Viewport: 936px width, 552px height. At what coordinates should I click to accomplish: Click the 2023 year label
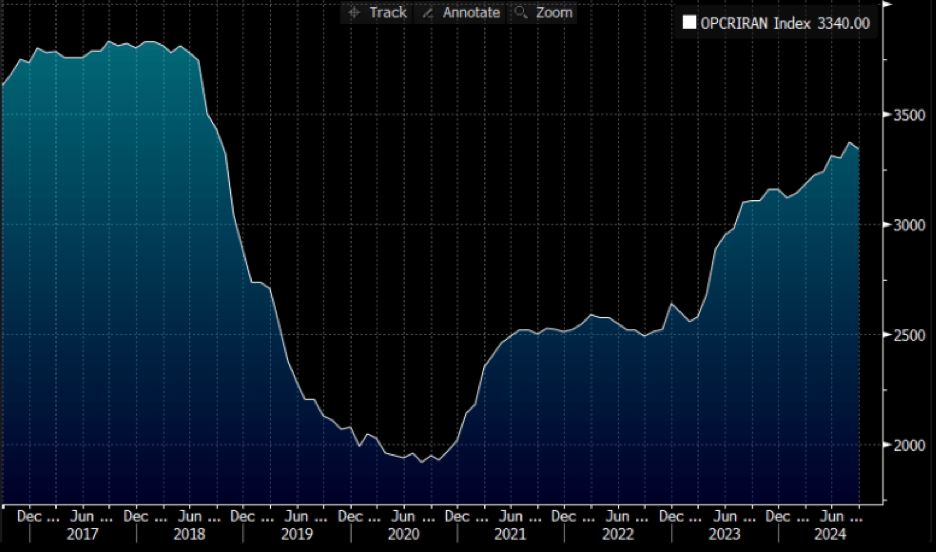[x=725, y=534]
